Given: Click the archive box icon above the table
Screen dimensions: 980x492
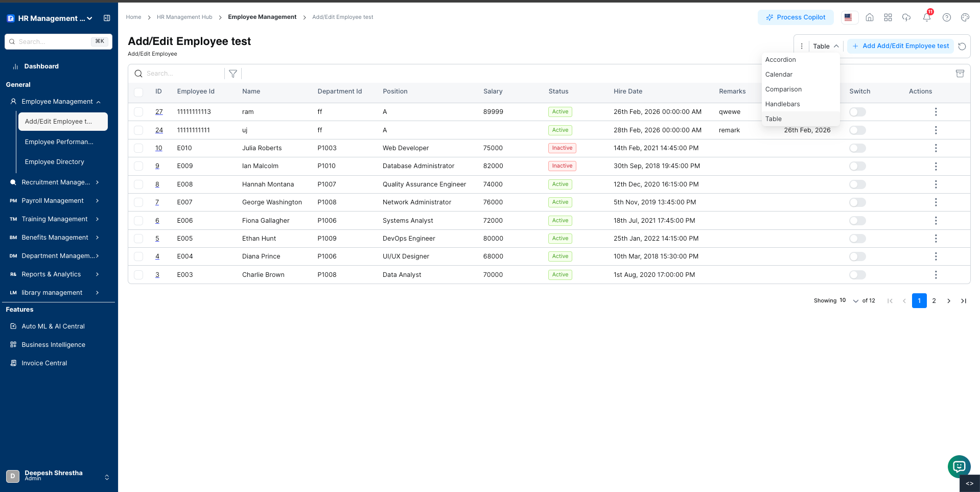Looking at the screenshot, I should click(x=960, y=73).
